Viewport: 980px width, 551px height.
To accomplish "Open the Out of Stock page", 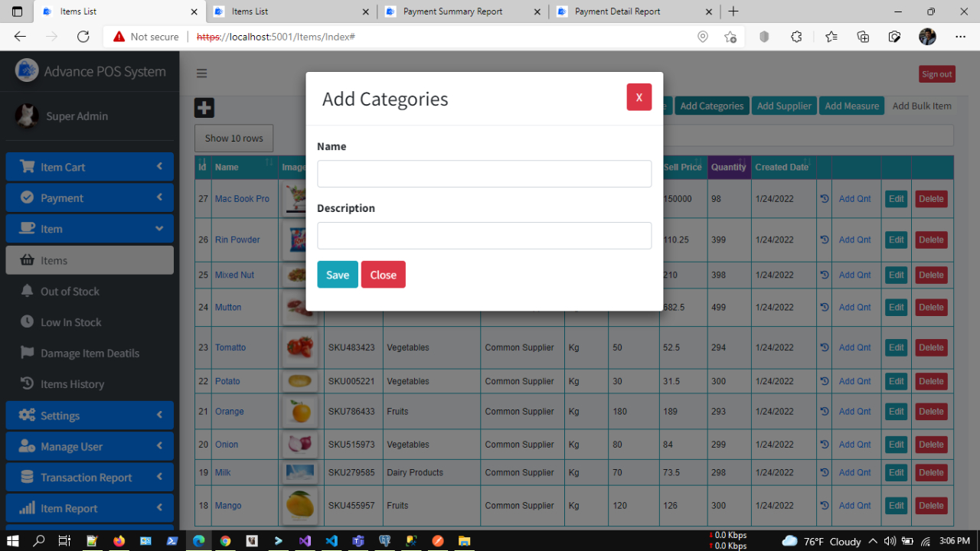I will [69, 291].
